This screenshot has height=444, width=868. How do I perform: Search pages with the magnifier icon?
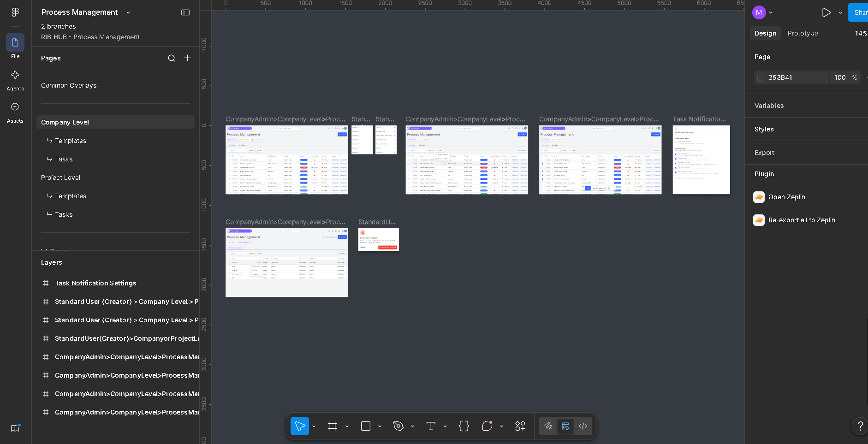click(x=172, y=58)
